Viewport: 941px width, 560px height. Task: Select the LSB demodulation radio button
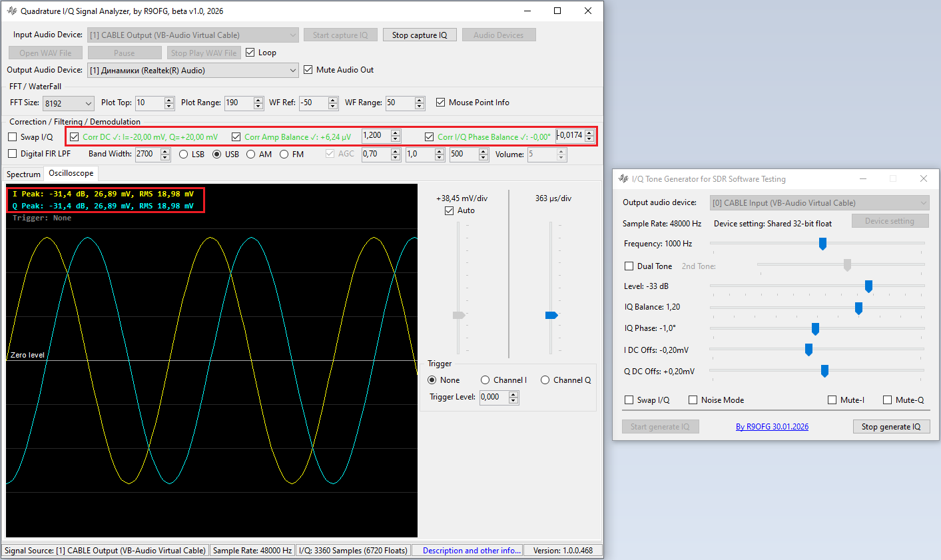tap(184, 154)
